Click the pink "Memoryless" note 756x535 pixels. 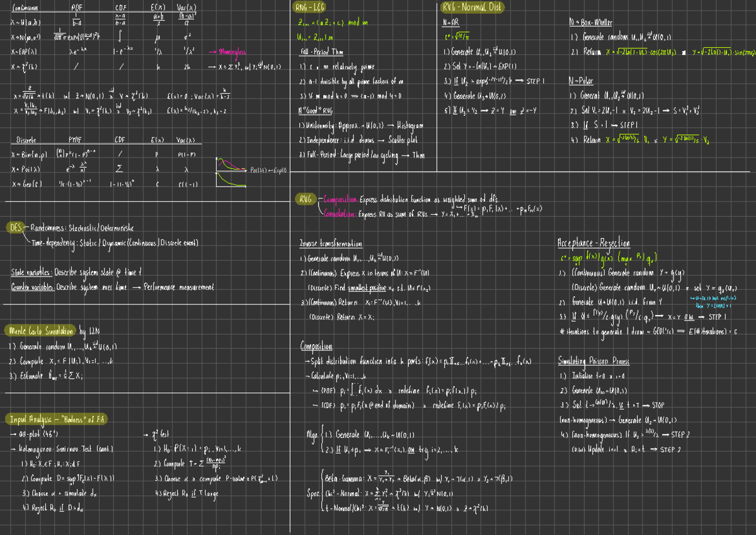coord(232,52)
